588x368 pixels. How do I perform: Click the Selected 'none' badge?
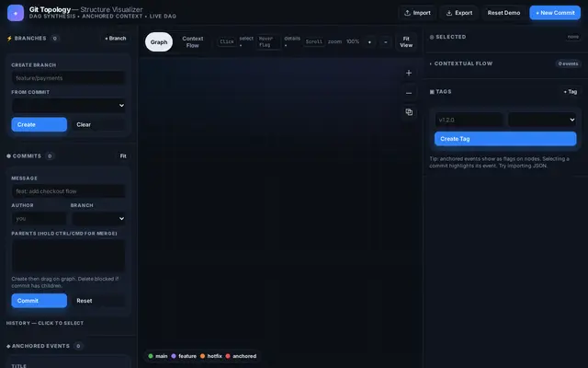click(572, 37)
